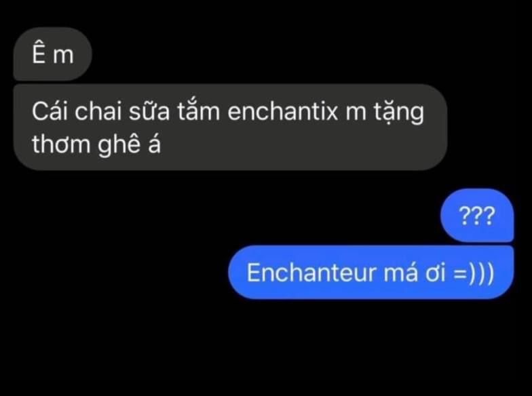Click the word "Enchanteur" in the blue bubble
This screenshot has height=396, width=532.
coord(312,273)
